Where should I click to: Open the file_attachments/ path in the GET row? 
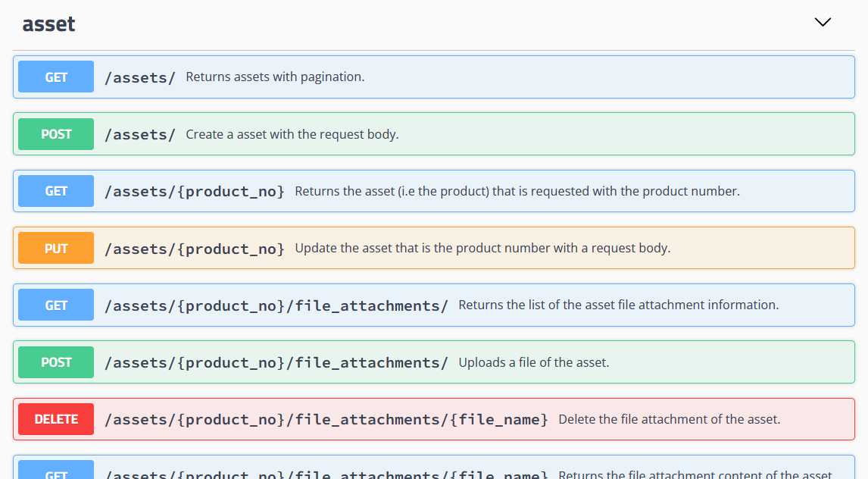[276, 305]
